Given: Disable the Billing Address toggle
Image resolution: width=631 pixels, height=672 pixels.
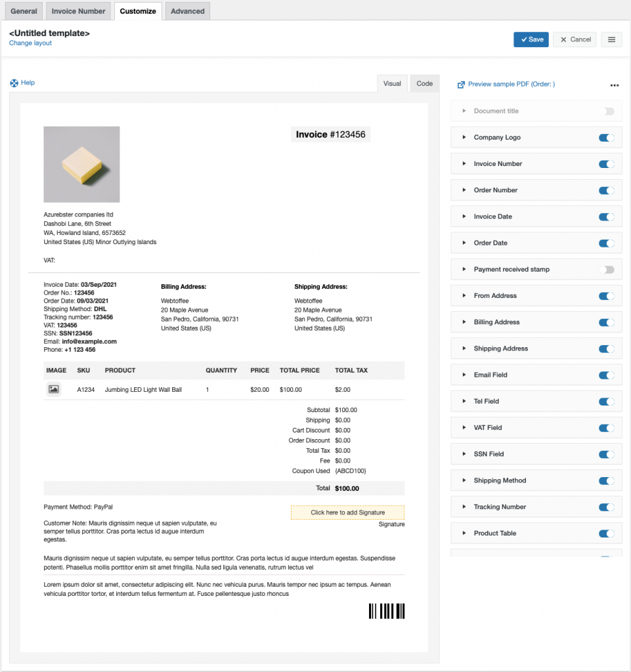Looking at the screenshot, I should [607, 322].
